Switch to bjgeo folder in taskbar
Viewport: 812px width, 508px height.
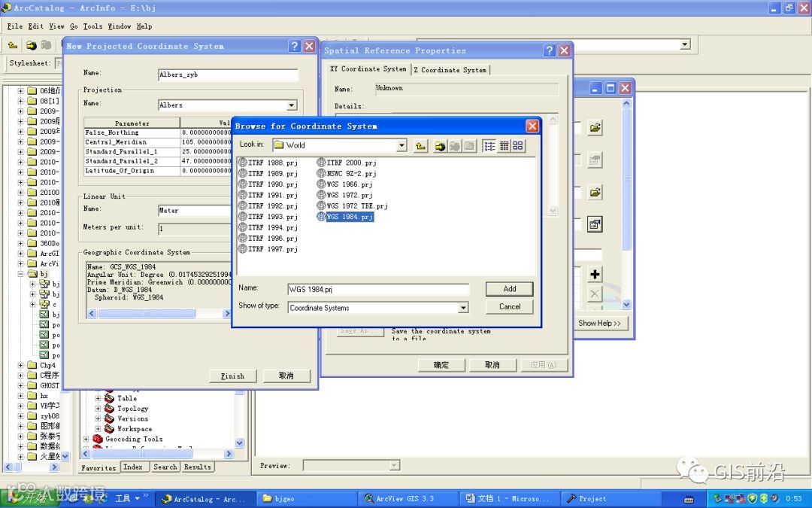coord(305,499)
